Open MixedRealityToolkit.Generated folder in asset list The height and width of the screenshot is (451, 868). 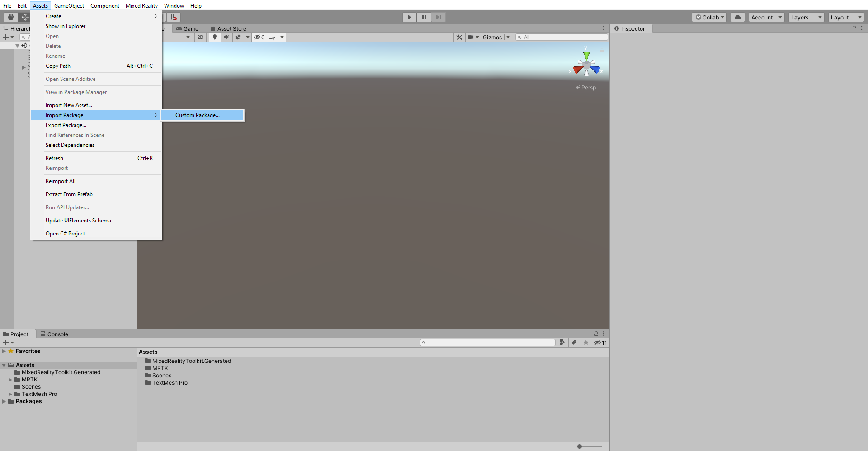pyautogui.click(x=188, y=361)
